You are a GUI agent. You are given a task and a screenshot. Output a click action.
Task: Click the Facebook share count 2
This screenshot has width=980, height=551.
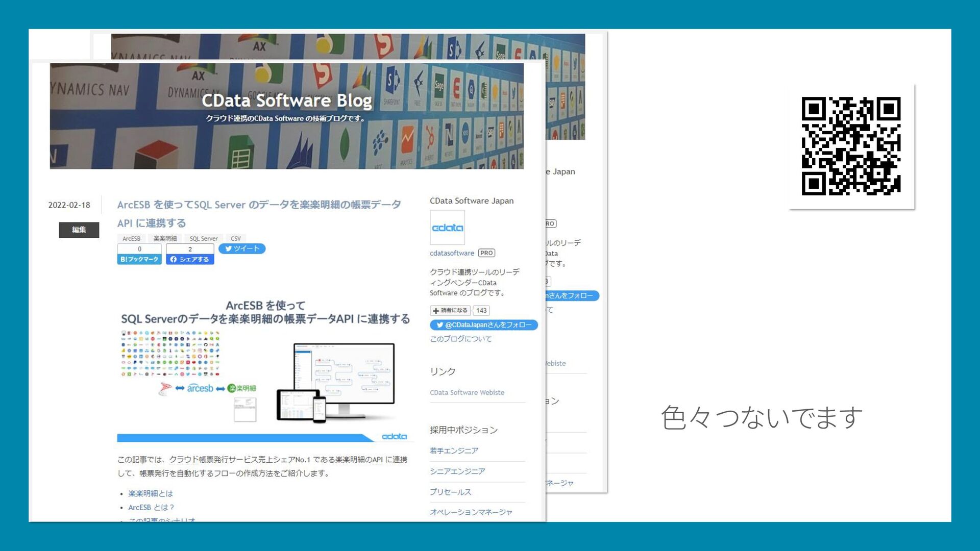click(x=190, y=249)
